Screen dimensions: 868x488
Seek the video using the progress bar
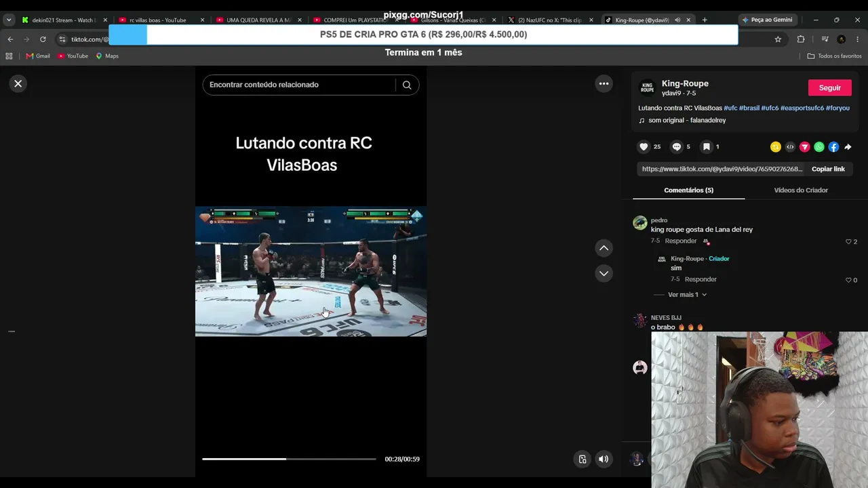coord(289,459)
